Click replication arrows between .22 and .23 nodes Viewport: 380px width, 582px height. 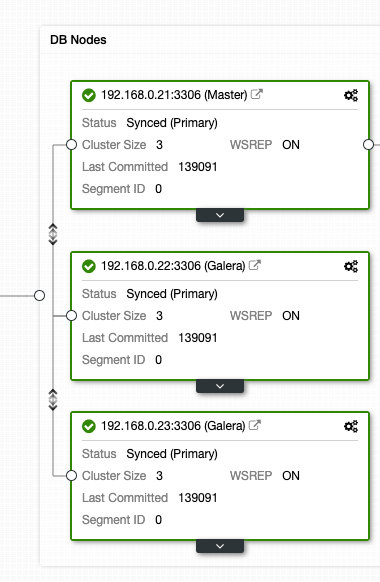coord(53,400)
